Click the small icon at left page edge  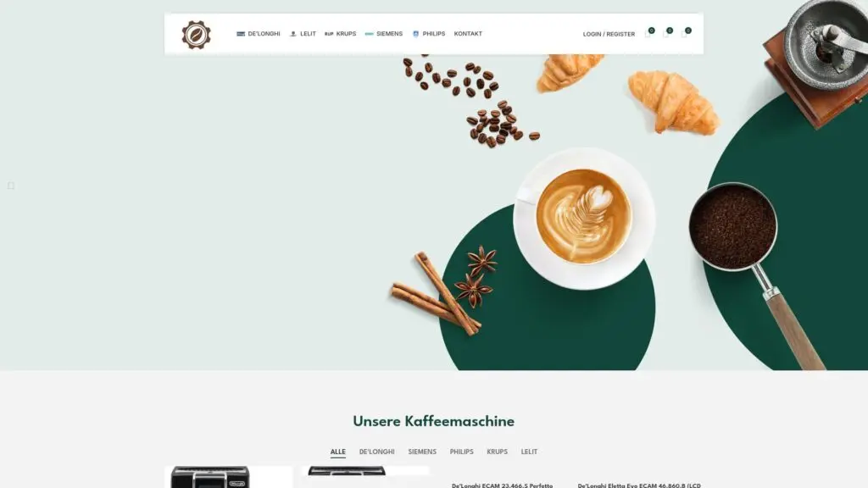(10, 186)
